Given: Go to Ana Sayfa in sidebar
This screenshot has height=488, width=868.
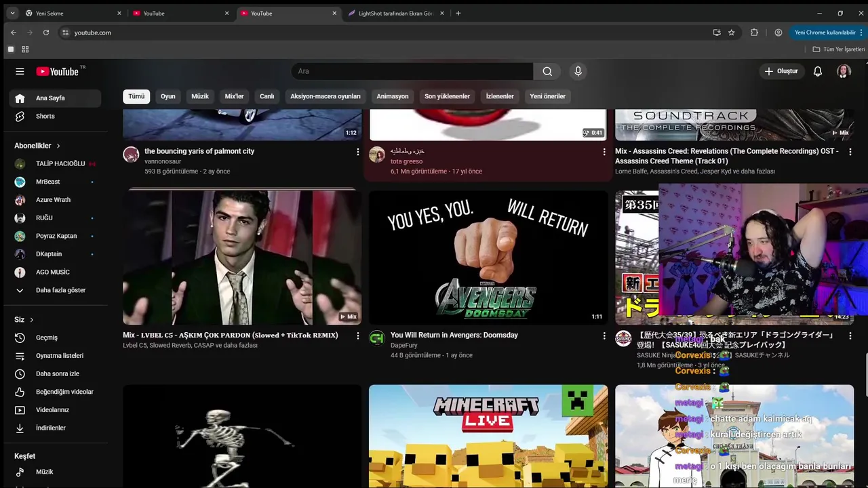Looking at the screenshot, I should coord(55,98).
